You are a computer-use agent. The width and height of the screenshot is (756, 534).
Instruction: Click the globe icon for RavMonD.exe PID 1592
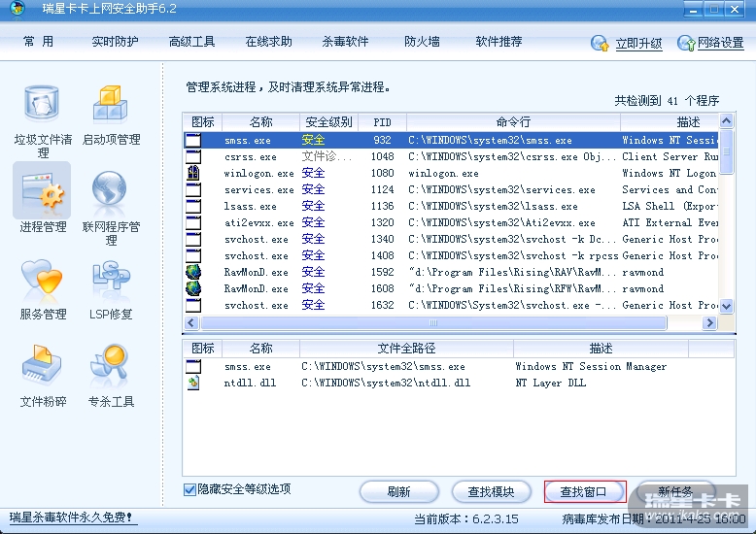pos(193,272)
